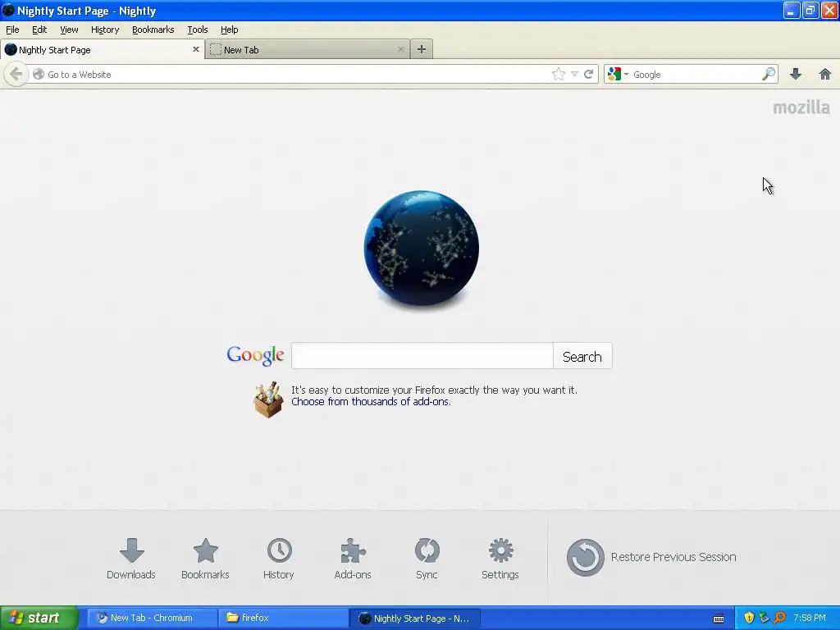Switch to the New Tab tab
Viewport: 840px width, 630px height.
pos(307,49)
